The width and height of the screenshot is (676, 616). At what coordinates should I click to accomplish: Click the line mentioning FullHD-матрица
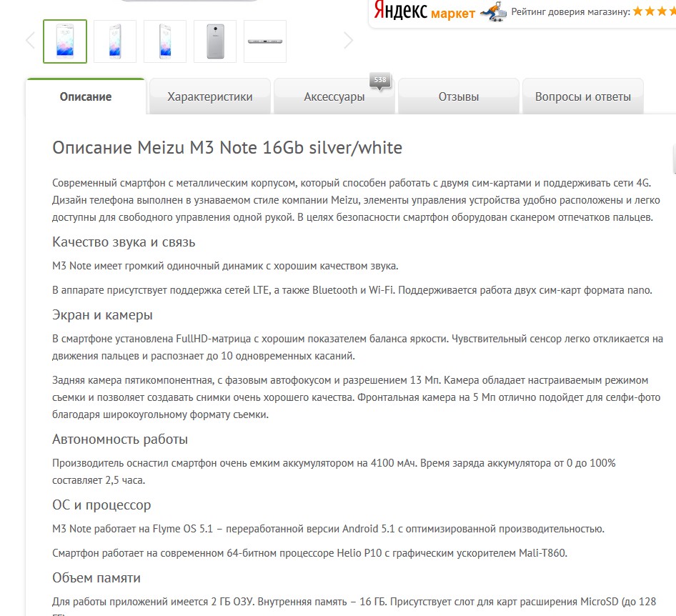pos(358,339)
